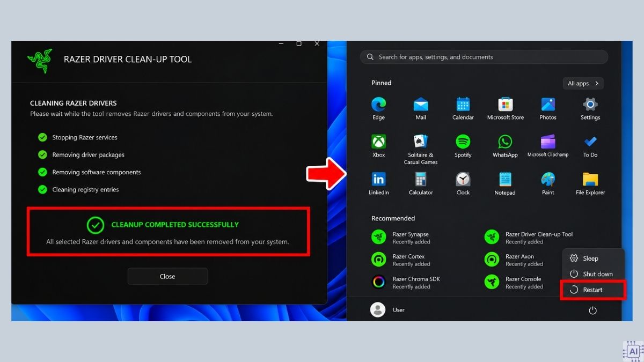Choose Shut down from the power menu
This screenshot has width=644, height=362.
coord(592,274)
